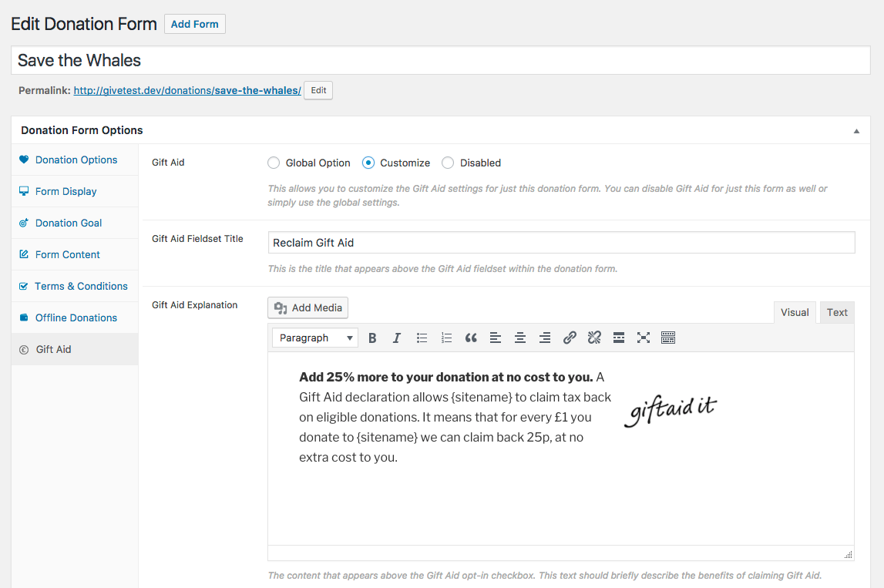The image size is (884, 588).
Task: Click the insert link icon
Action: (570, 338)
